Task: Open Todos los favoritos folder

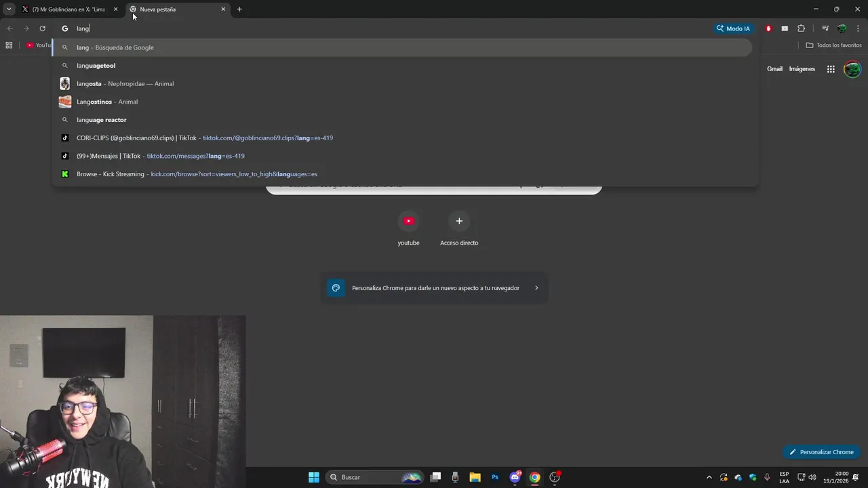Action: click(x=833, y=45)
